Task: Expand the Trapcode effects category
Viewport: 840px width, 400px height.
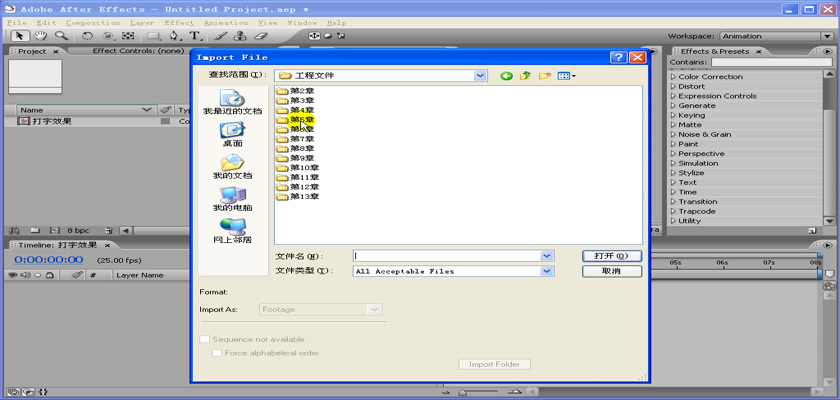Action: (674, 211)
